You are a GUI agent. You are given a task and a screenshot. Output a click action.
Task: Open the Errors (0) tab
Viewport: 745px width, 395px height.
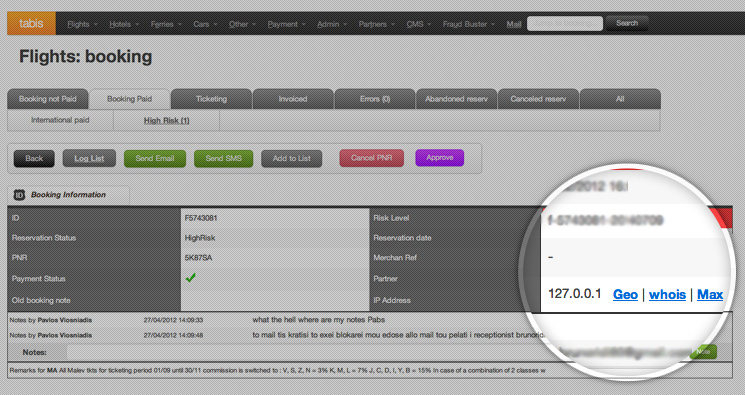[374, 99]
